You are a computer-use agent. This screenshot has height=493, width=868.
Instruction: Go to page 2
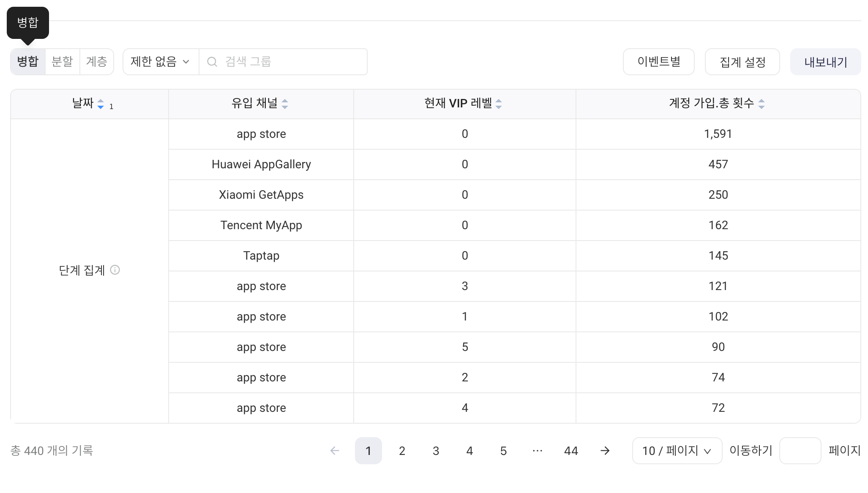coord(402,451)
